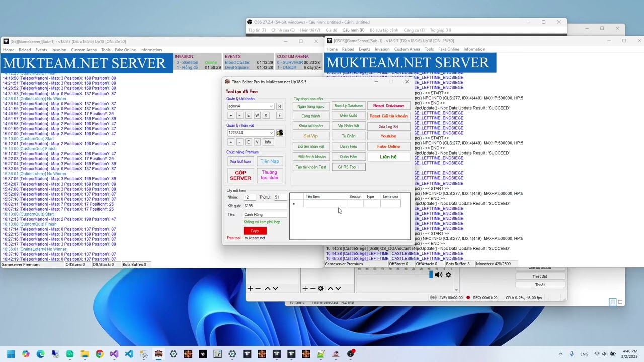The image size is (644, 362).
Task: Click the Reset Database button
Action: pos(388,106)
